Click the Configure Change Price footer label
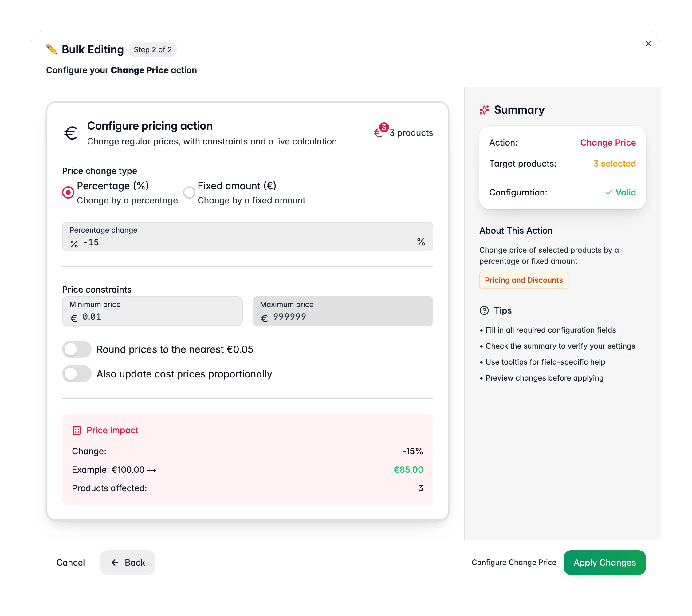 514,563
